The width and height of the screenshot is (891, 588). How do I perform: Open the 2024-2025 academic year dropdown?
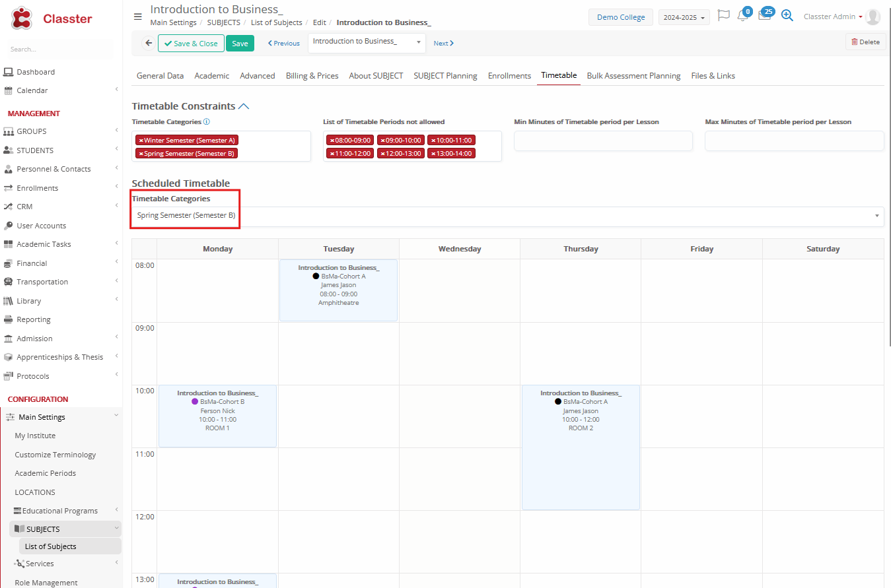tap(684, 18)
